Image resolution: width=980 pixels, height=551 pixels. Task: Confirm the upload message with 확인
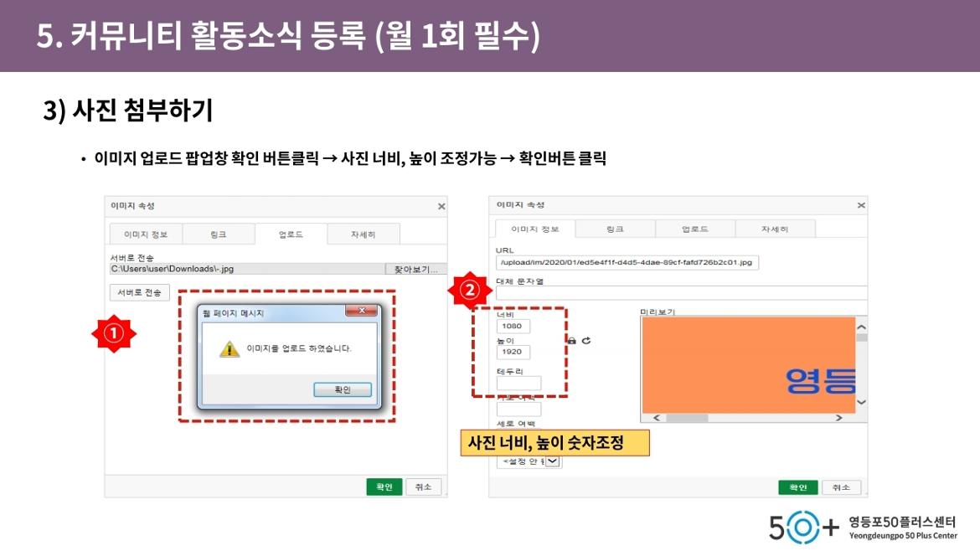343,390
